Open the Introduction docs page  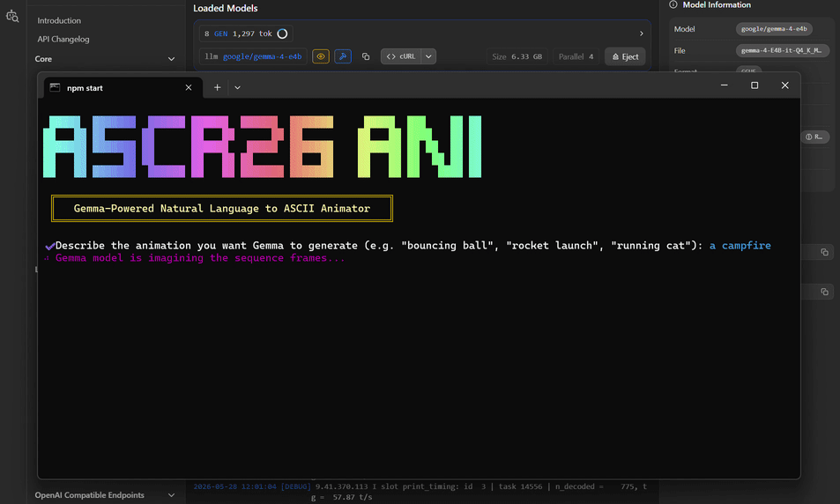[x=59, y=20]
